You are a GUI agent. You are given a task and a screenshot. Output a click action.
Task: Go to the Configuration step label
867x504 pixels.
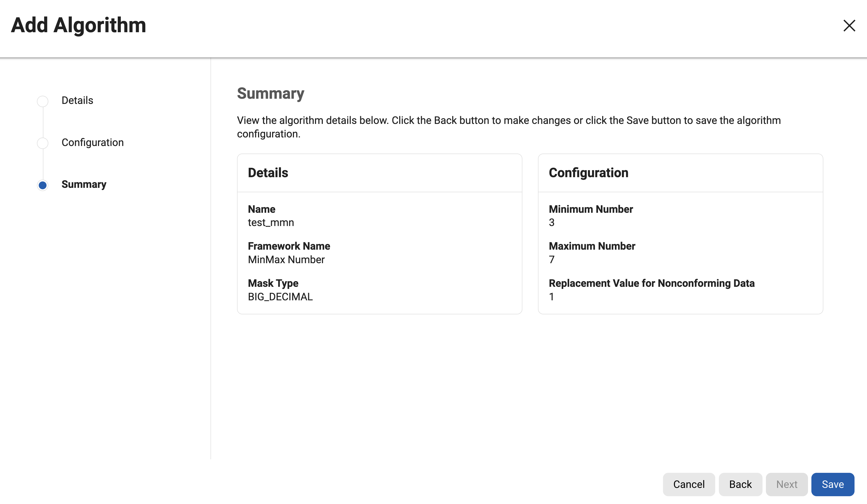tap(93, 142)
